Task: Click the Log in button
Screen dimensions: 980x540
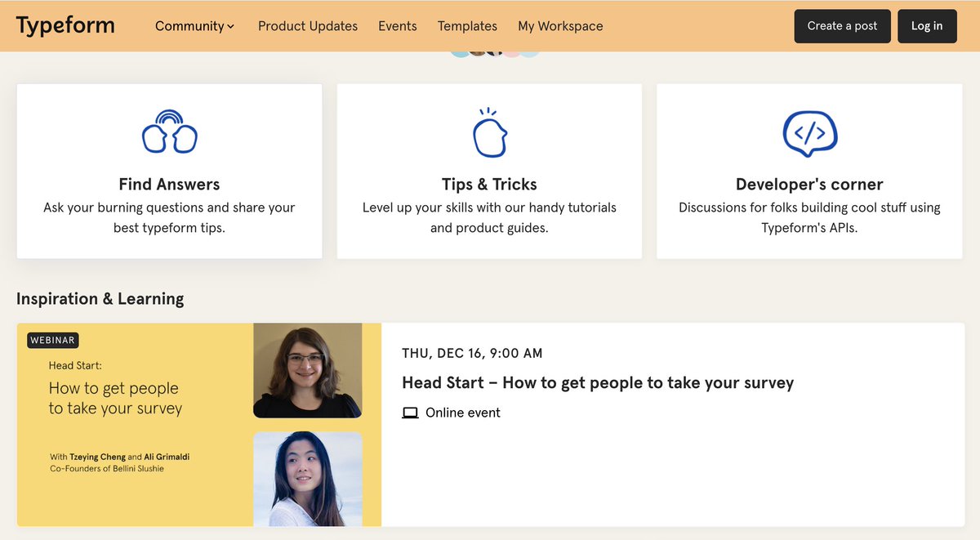Action: 927,26
